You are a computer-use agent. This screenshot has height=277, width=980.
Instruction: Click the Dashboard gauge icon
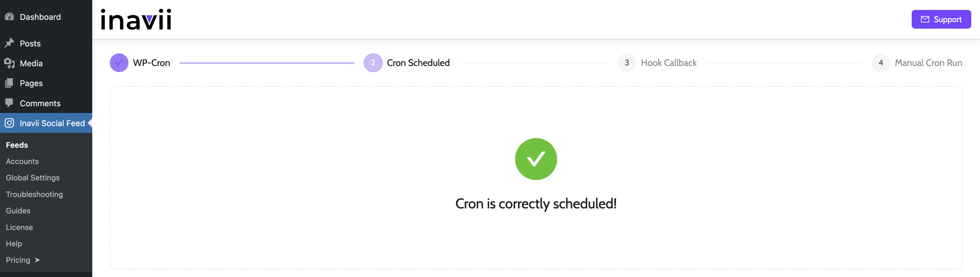coord(10,17)
